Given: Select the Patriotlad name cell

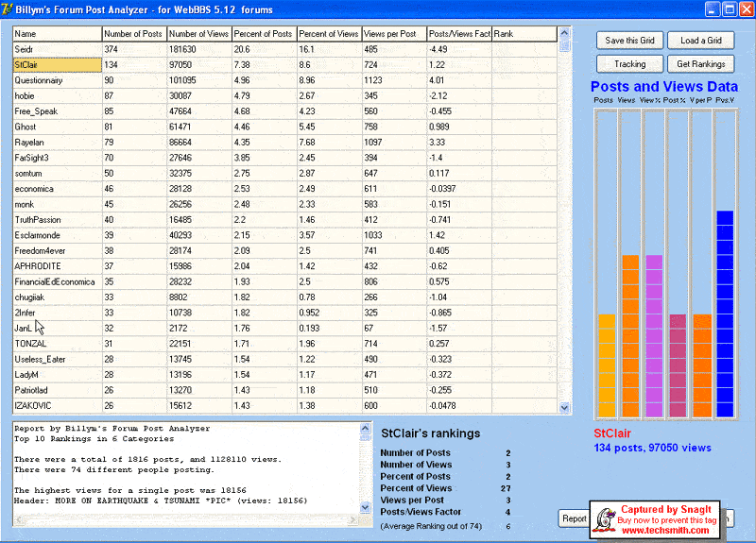Looking at the screenshot, I should (x=58, y=390).
